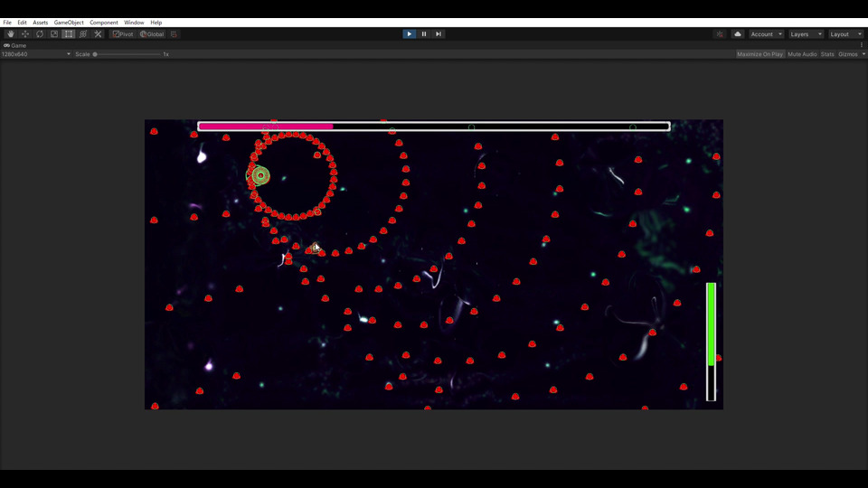The height and width of the screenshot is (488, 868).
Task: Open the Help menu
Action: (x=156, y=23)
